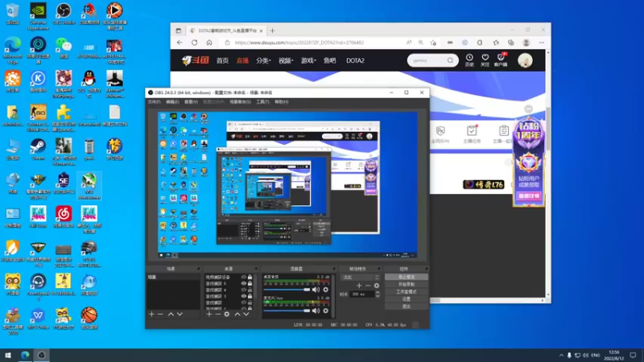Image resolution: width=644 pixels, height=362 pixels.
Task: Expand Douyu 分类 category dropdown
Action: click(263, 60)
